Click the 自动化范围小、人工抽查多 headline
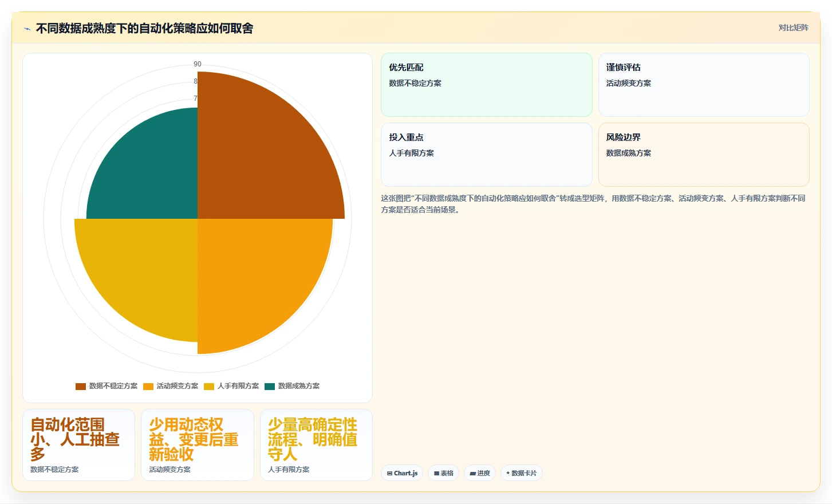The image size is (832, 504). coord(75,439)
